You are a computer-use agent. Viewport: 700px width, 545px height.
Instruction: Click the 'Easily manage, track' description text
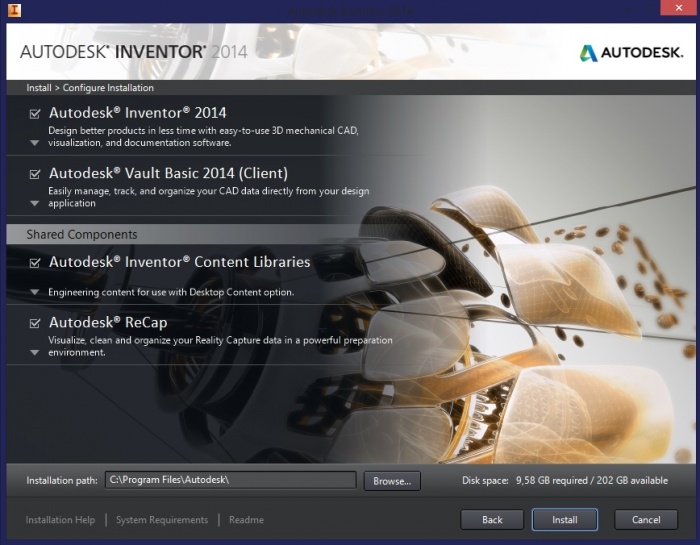208,197
